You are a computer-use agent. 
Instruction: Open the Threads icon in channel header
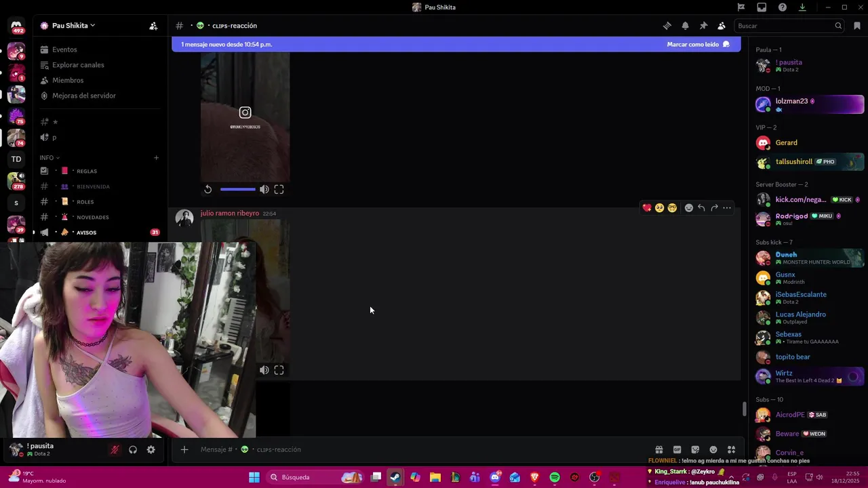coord(667,26)
